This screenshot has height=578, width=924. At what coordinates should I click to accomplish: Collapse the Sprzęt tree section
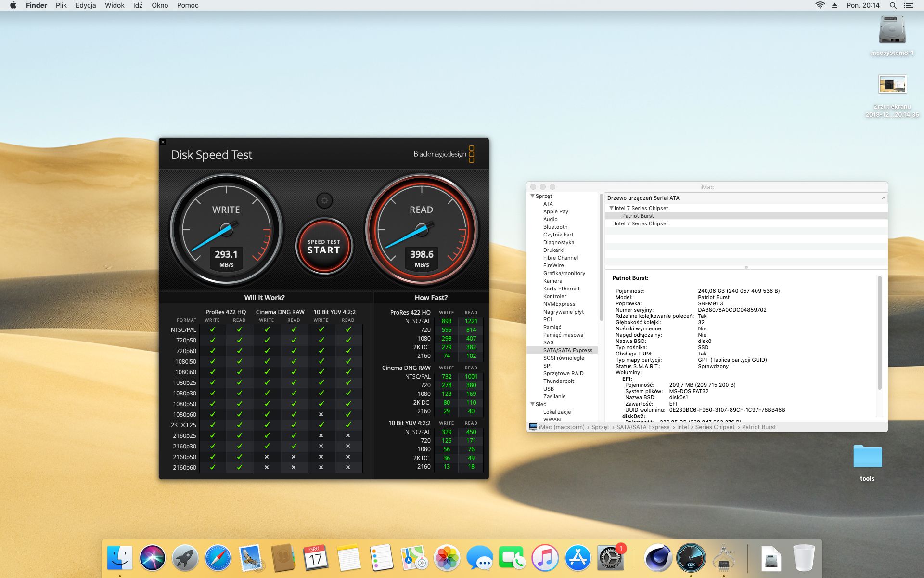pos(532,196)
